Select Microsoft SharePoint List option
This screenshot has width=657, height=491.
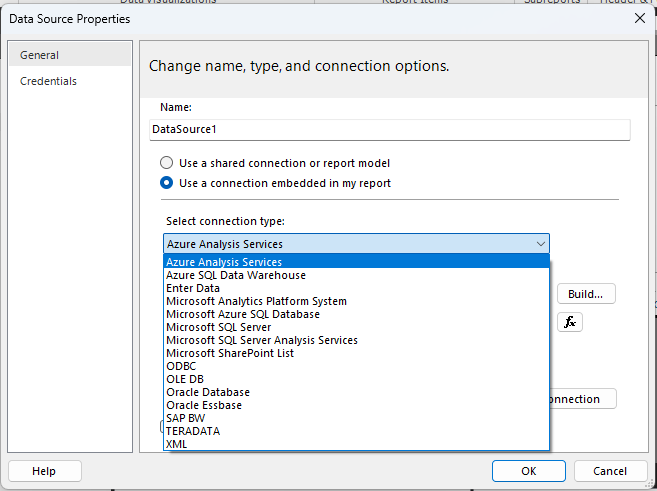[356, 353]
